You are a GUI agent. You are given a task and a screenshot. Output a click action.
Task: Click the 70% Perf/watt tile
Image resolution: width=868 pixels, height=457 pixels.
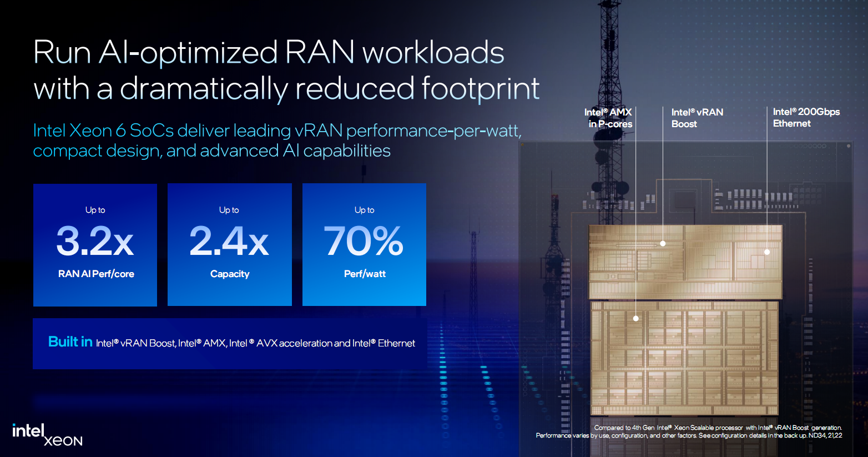tap(364, 245)
